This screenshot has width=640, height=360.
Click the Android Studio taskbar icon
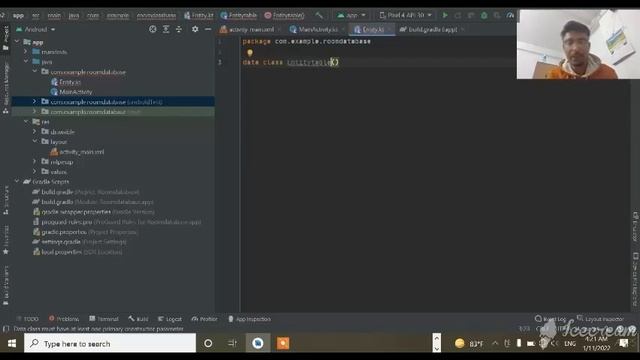258,343
